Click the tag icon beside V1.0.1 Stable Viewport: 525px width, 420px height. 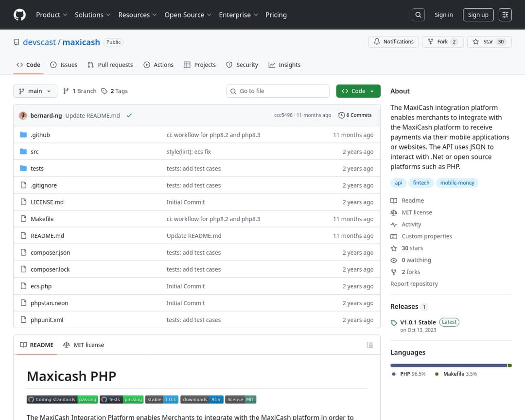click(x=394, y=323)
